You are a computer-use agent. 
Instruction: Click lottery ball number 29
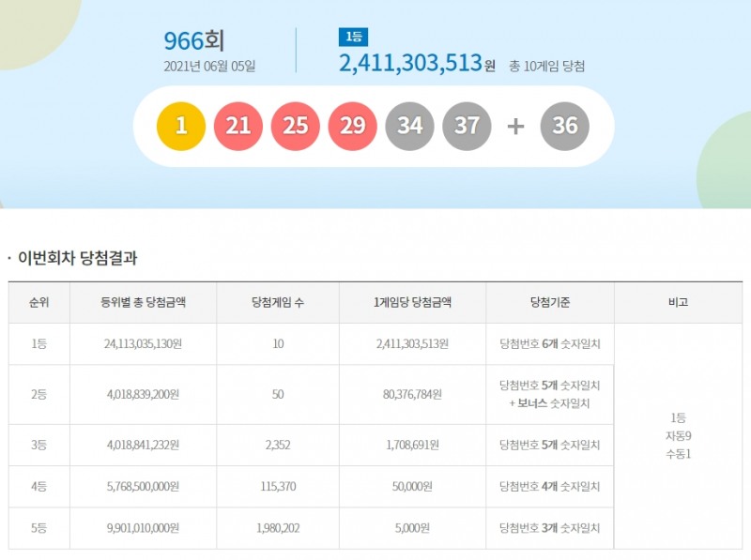354,124
